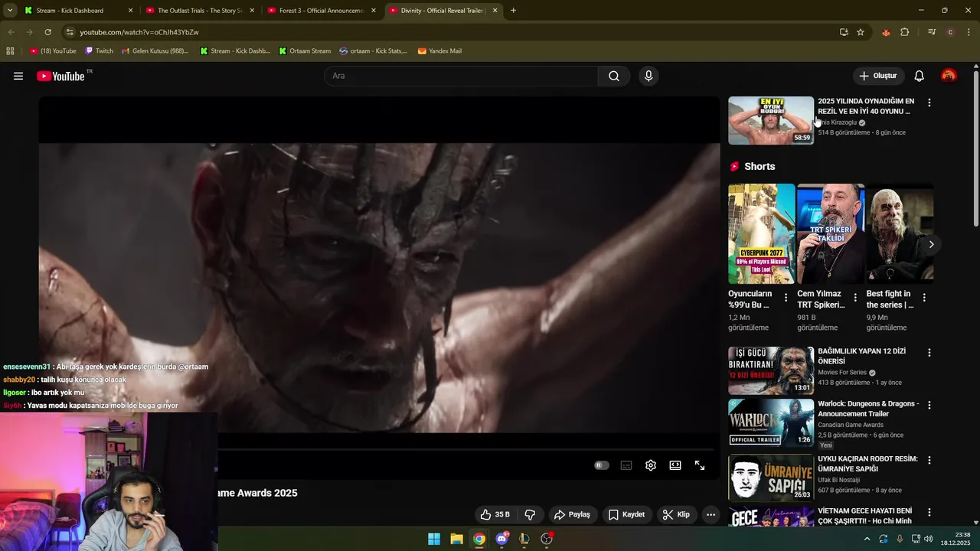Screen dimensions: 980x551
Task: Open the Ortaam Stream bookmark
Action: point(305,51)
